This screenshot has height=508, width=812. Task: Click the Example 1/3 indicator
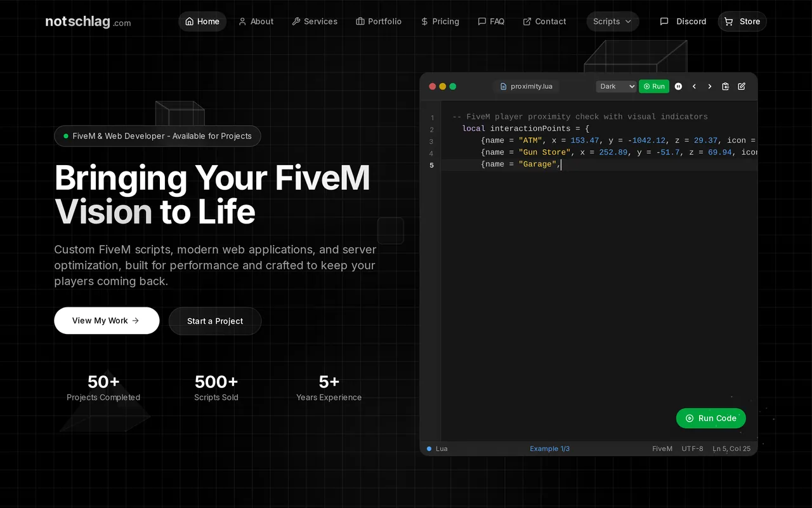click(x=549, y=448)
